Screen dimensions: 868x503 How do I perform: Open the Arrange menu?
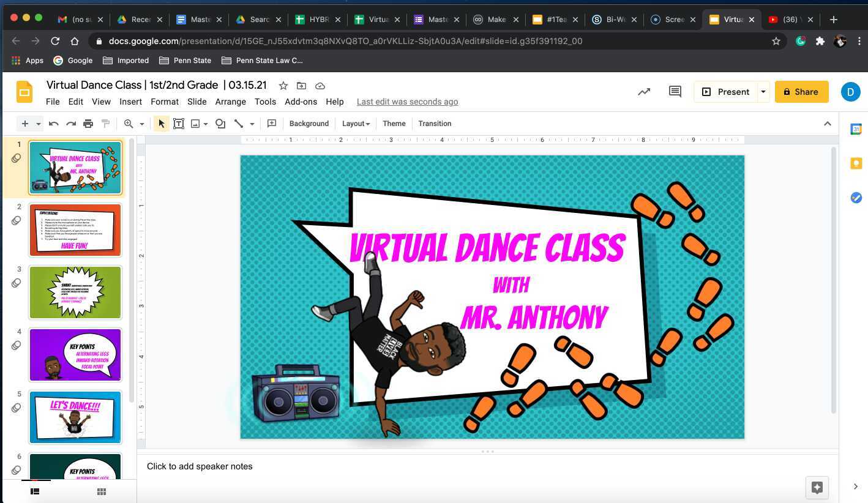[230, 102]
